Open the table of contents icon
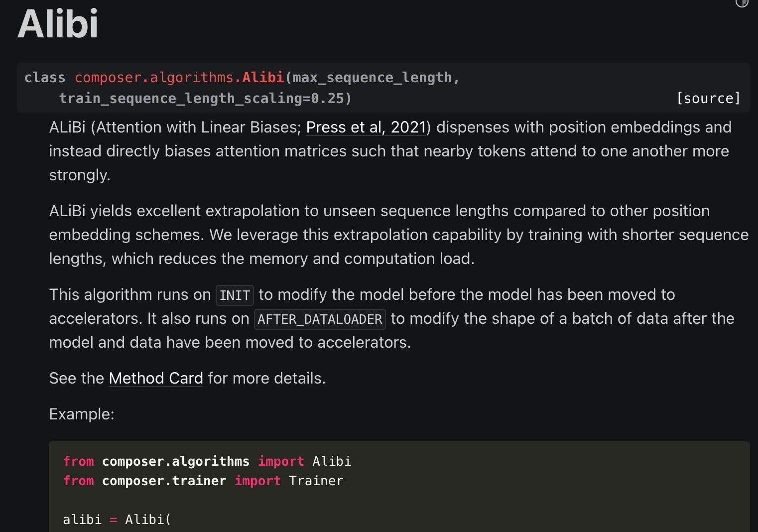 (x=742, y=2)
